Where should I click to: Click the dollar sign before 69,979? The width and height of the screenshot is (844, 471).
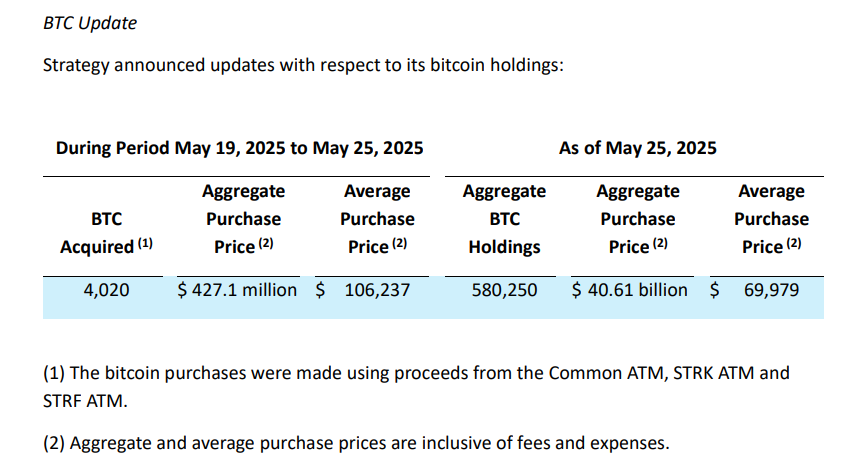714,290
